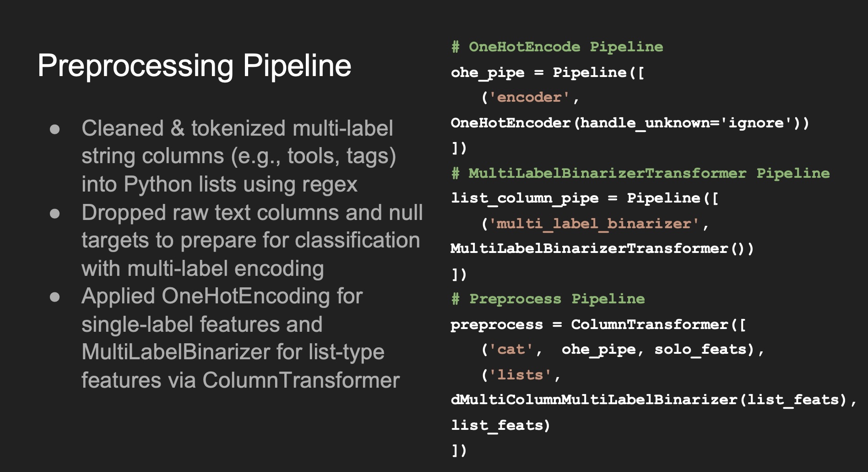Click the "into Python lists using regex" line
The height and width of the screenshot is (472, 868).
coord(219,184)
